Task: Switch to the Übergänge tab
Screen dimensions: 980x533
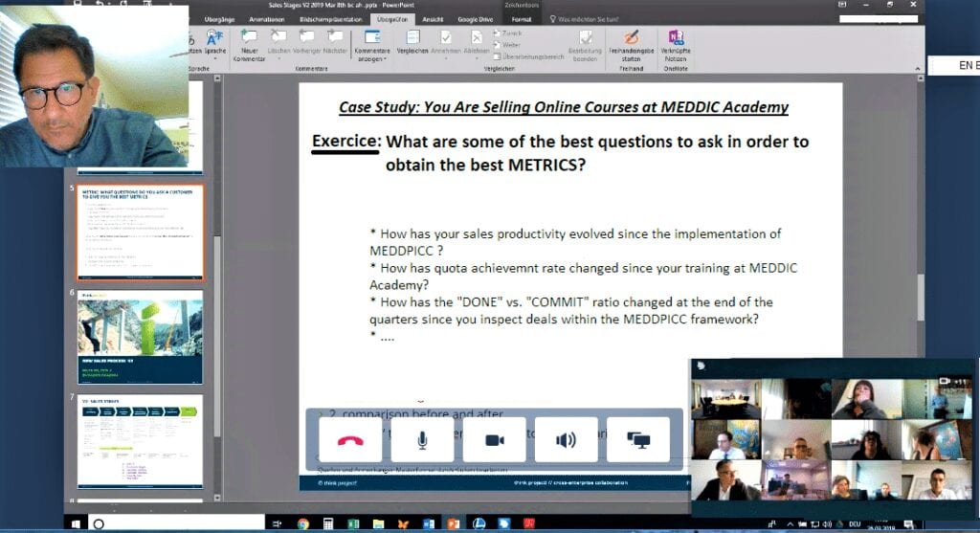Action: tap(219, 19)
